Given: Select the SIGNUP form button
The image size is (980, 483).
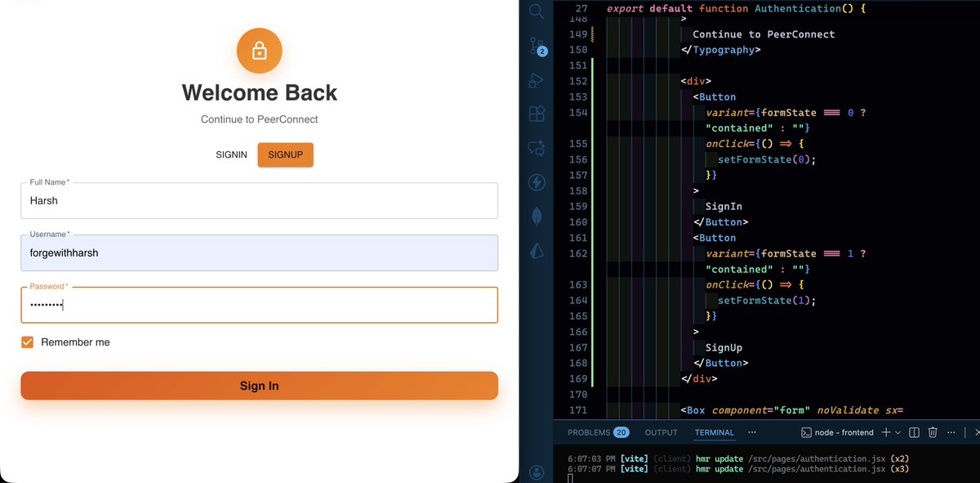Looking at the screenshot, I should [x=286, y=154].
